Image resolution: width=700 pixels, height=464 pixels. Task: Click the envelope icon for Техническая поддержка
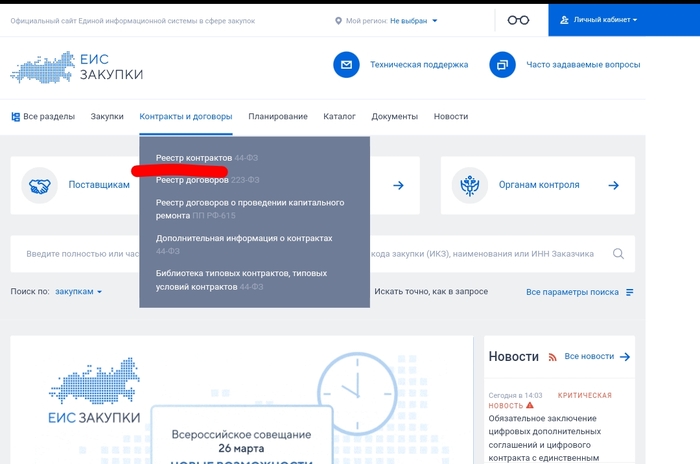346,65
